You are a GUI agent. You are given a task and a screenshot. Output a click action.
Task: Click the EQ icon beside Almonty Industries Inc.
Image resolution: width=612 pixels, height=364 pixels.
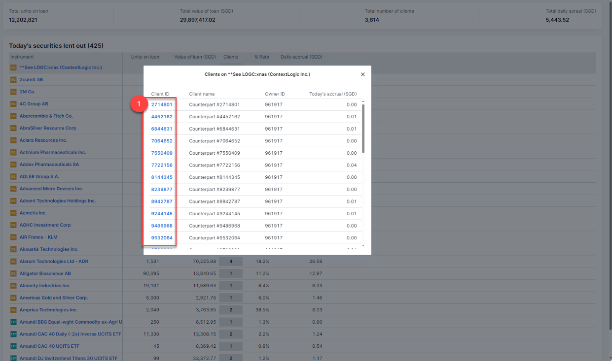(13, 286)
